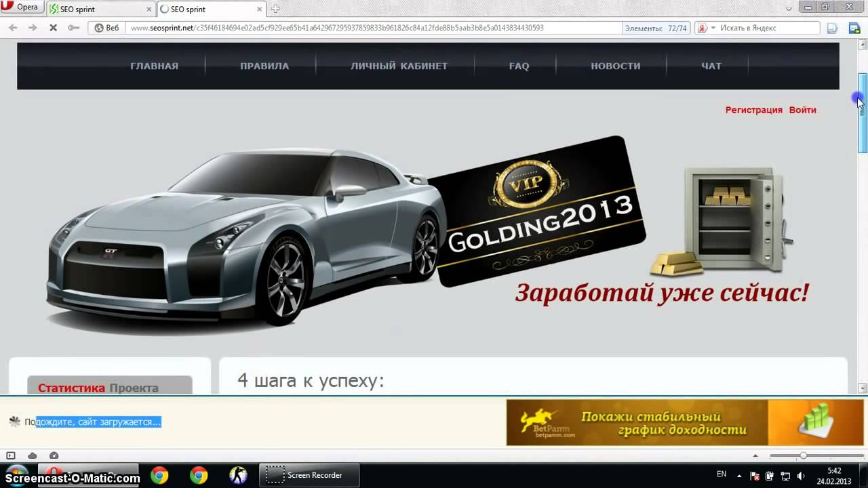Open the BetPamm advertisement banner
The width and height of the screenshot is (868, 488).
click(685, 422)
